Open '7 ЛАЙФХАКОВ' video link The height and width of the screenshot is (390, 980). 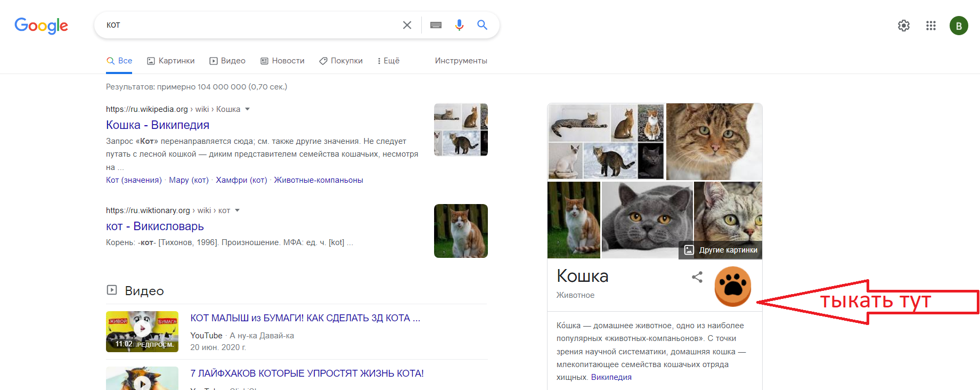307,373
